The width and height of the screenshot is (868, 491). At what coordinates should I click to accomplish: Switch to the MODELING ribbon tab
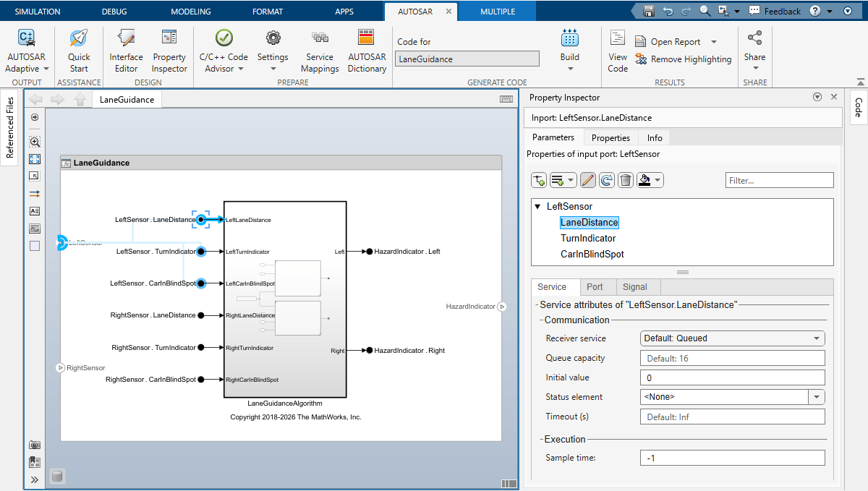(x=191, y=12)
